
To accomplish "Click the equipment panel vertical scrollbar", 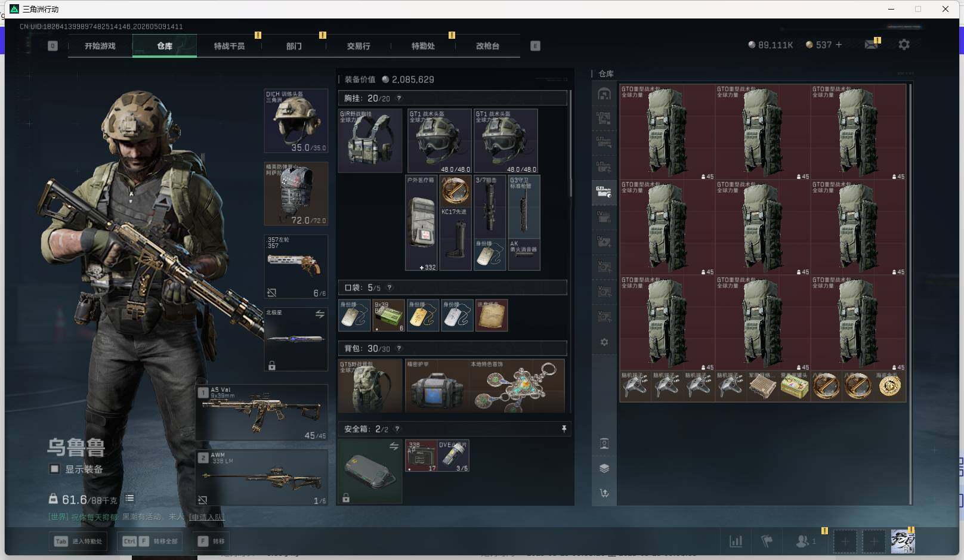I will point(571,143).
